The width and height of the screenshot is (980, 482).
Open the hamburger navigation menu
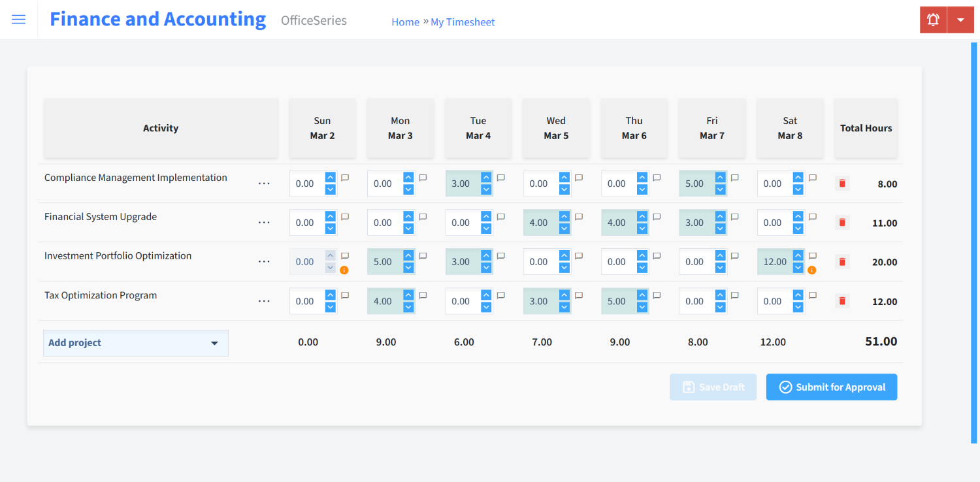pyautogui.click(x=19, y=20)
